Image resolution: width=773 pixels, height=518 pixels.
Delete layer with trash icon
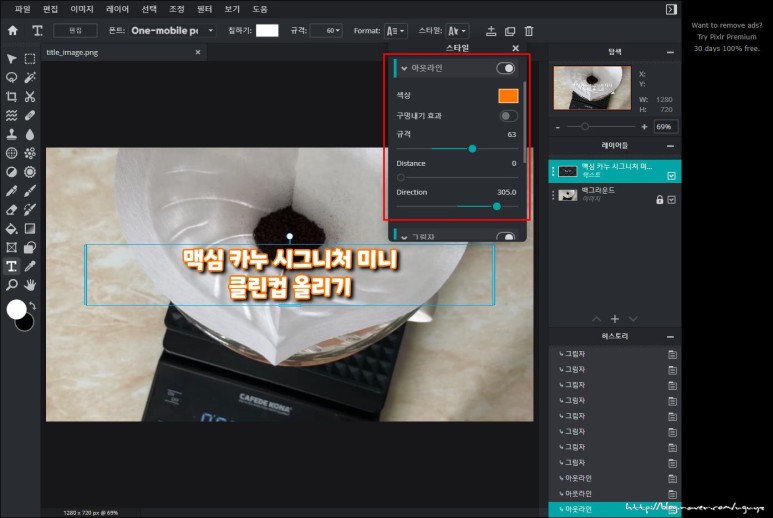(x=529, y=31)
